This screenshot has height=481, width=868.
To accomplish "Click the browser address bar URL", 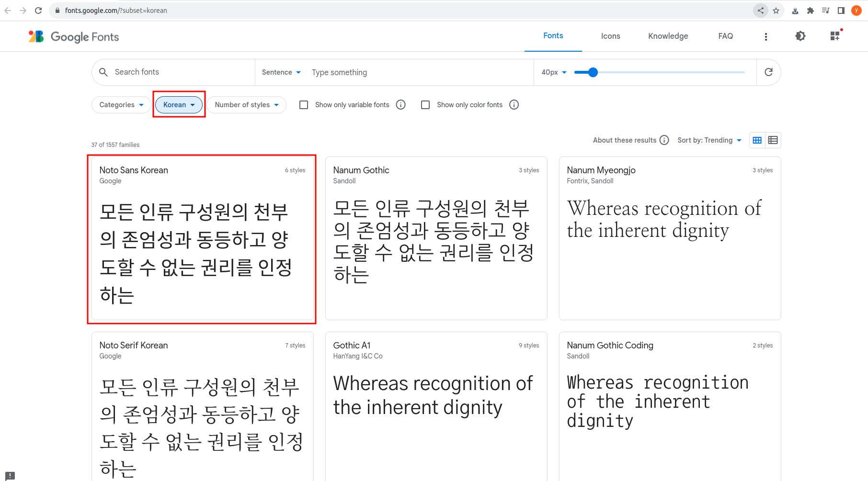I will pos(116,11).
